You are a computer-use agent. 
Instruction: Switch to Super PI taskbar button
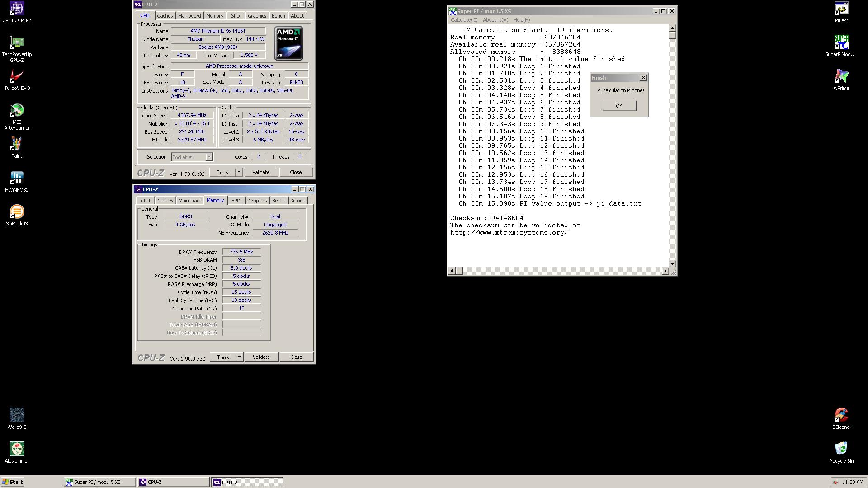[x=99, y=482]
